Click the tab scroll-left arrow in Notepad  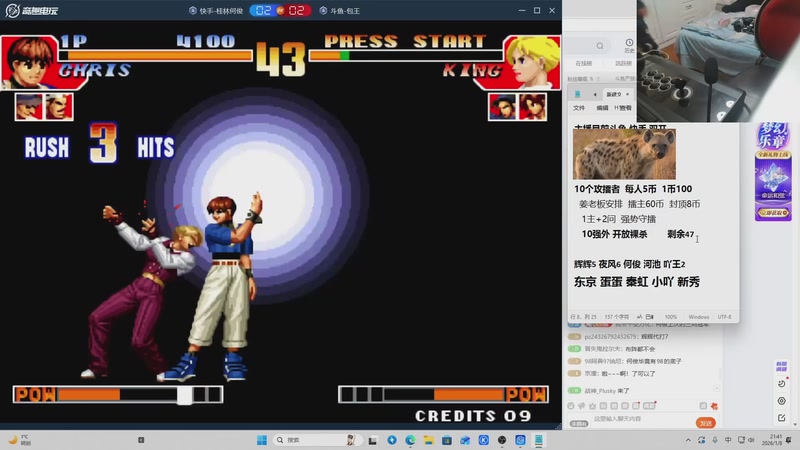[x=595, y=94]
